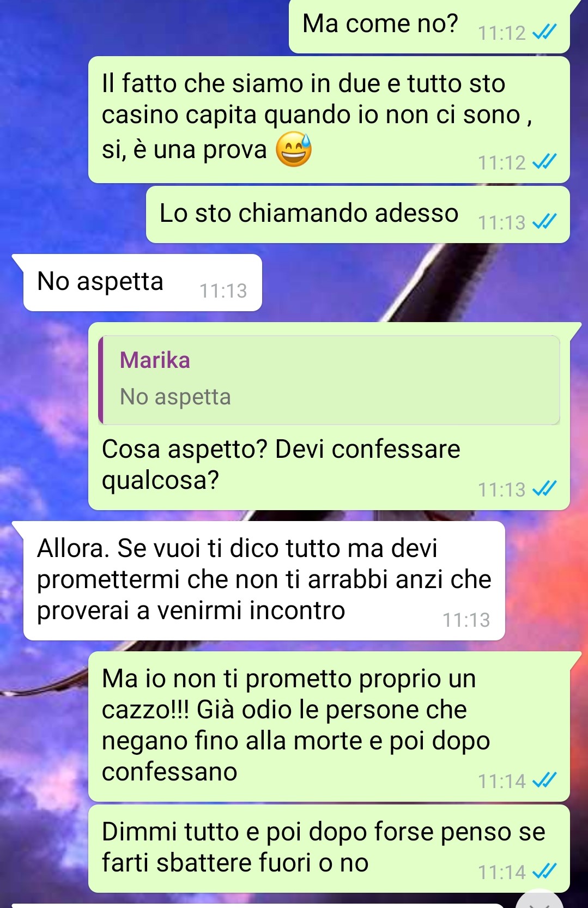Tap the 11:13 timestamp on 'No aspetta'

tap(223, 290)
